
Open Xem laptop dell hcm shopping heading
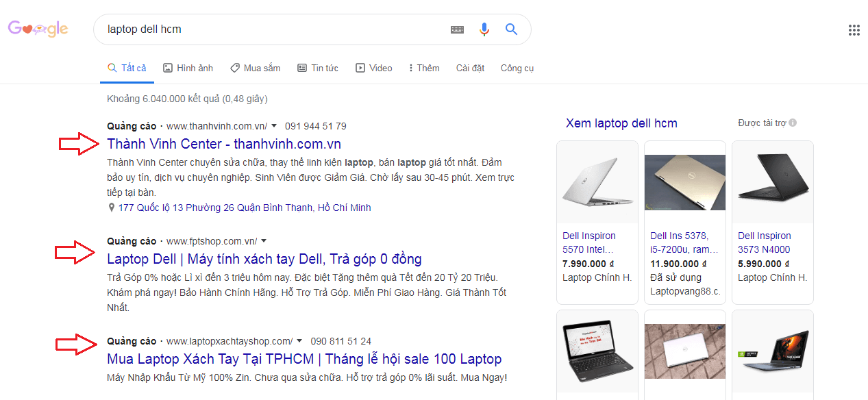click(x=621, y=123)
